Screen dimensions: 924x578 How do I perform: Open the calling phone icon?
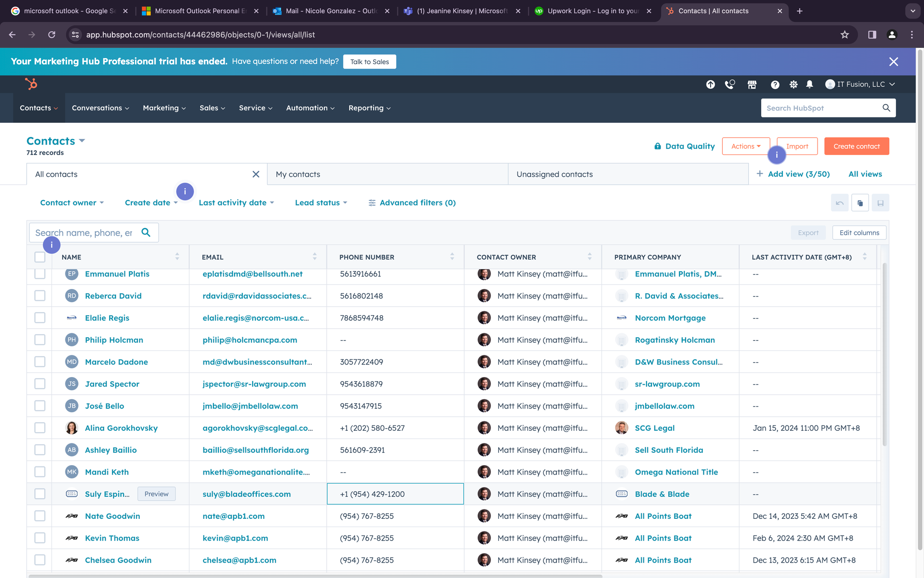pyautogui.click(x=730, y=84)
